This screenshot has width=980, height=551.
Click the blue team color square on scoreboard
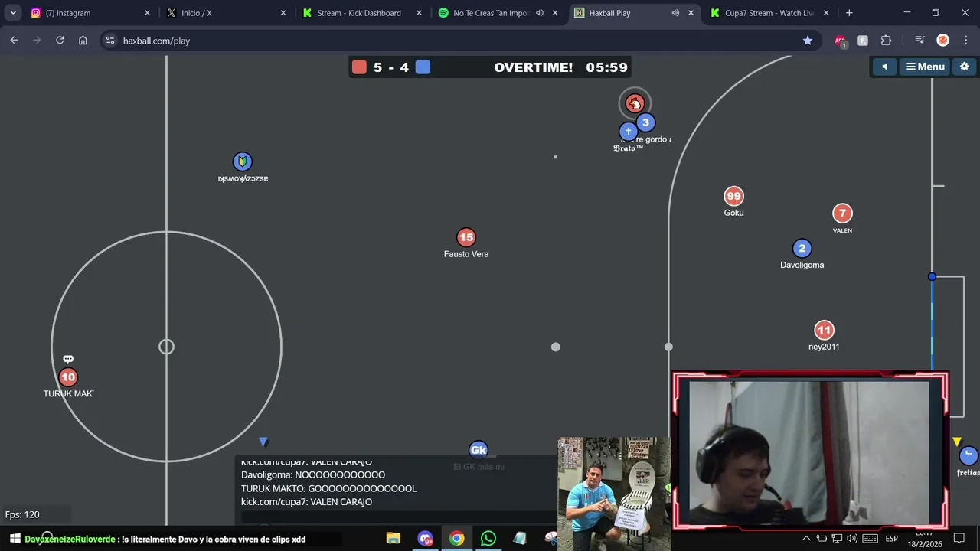tap(423, 67)
